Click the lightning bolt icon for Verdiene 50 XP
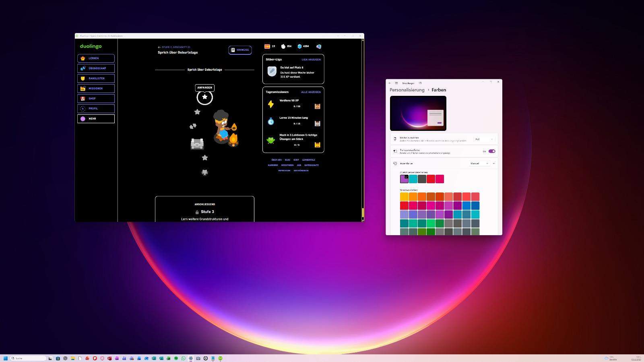Viewport: 644px width, 362px height. click(271, 104)
